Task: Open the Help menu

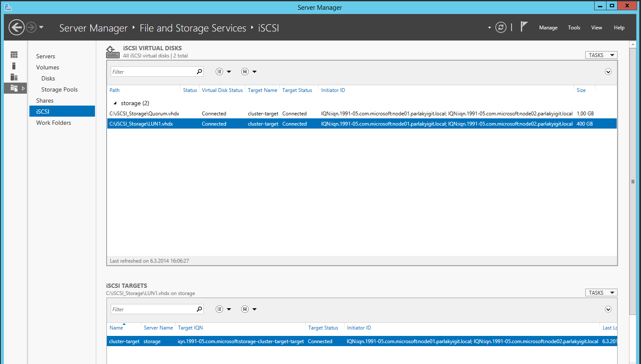Action: 619,28
